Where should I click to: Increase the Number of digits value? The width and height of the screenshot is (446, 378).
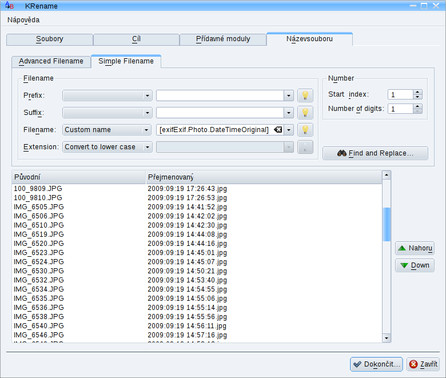click(418, 106)
